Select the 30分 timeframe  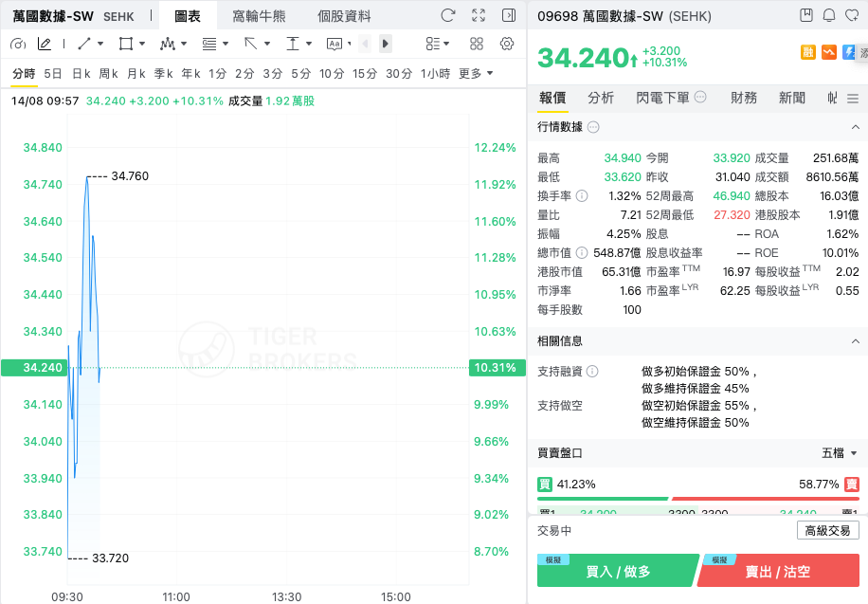click(399, 73)
